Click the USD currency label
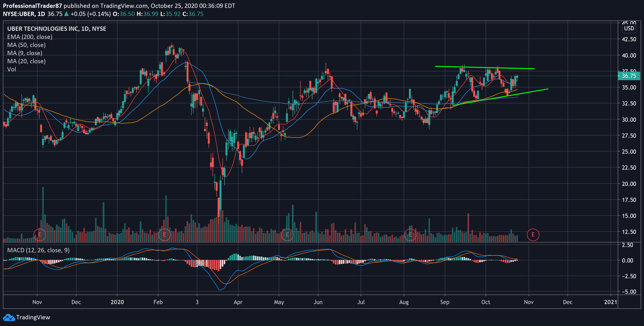644x326 pixels. click(629, 28)
